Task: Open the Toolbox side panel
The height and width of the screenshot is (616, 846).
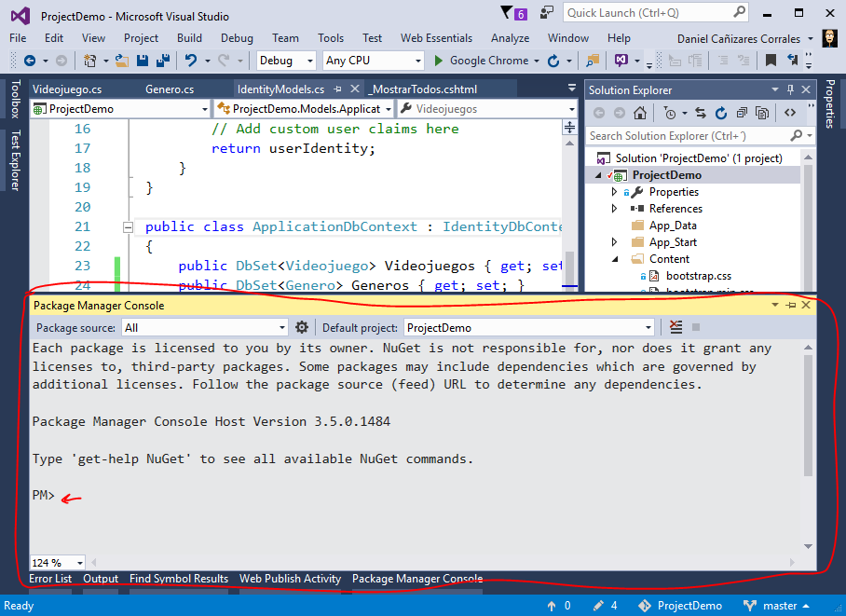Action: (x=15, y=99)
